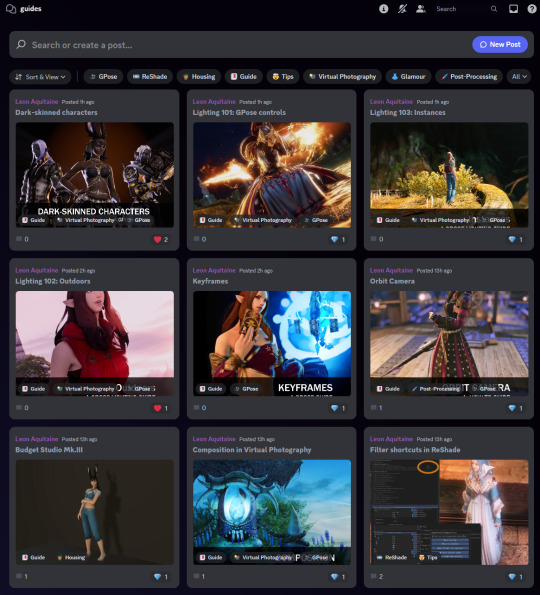The image size is (540, 595).
Task: Toggle notification mute bell icon
Action: (402, 9)
